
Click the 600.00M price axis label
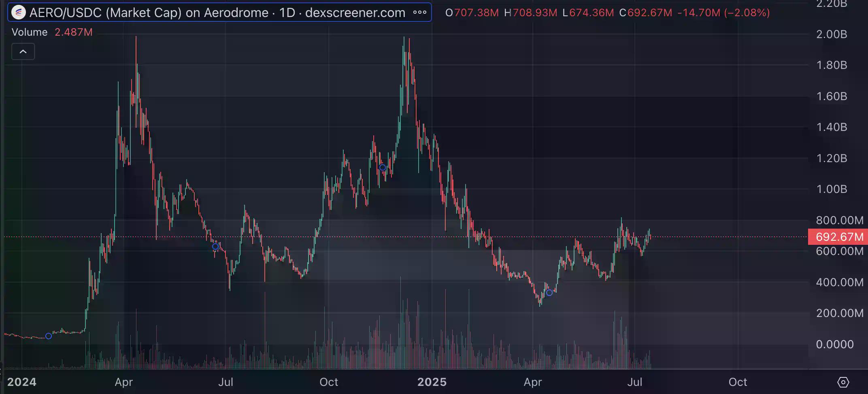(840, 251)
